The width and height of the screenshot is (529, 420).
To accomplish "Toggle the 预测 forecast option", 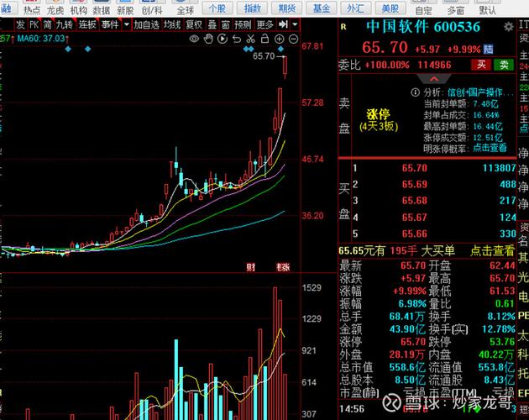I will coord(243,24).
